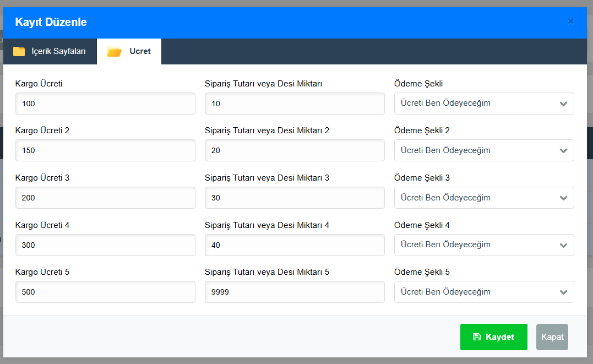
Task: Select the Ucret tab
Action: click(129, 51)
